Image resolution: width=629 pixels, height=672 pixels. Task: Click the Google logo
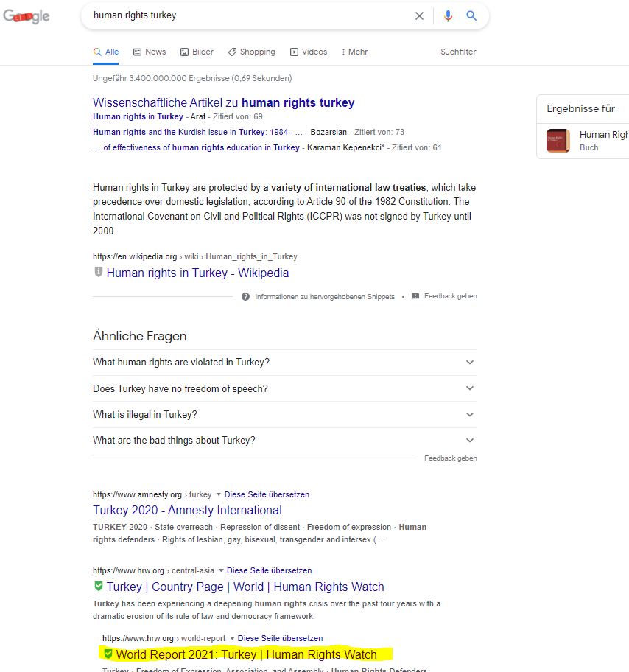(x=27, y=16)
